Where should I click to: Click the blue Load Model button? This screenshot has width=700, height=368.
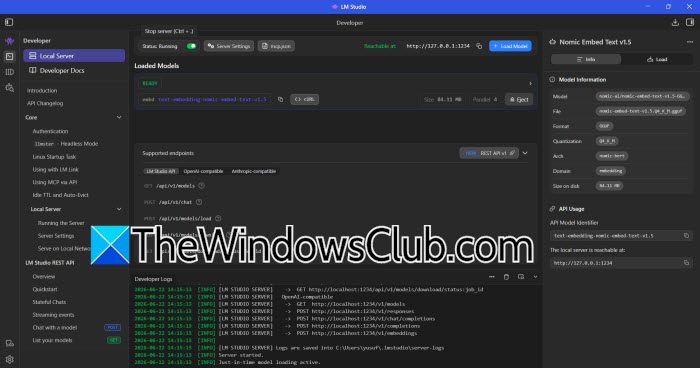[x=510, y=46]
